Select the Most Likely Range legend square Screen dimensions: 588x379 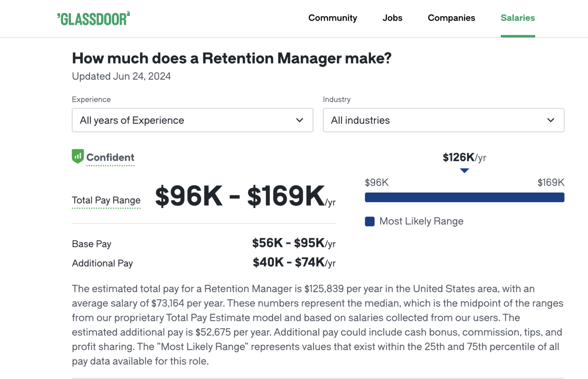369,221
